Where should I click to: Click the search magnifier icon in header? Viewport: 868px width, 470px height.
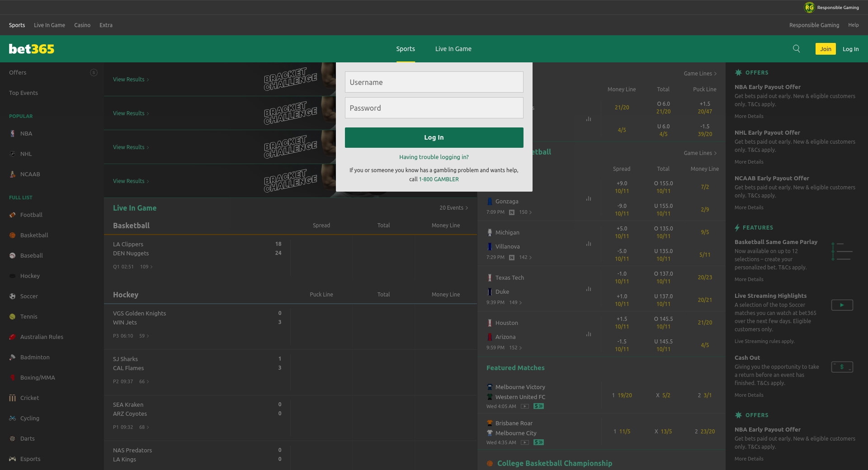point(796,49)
